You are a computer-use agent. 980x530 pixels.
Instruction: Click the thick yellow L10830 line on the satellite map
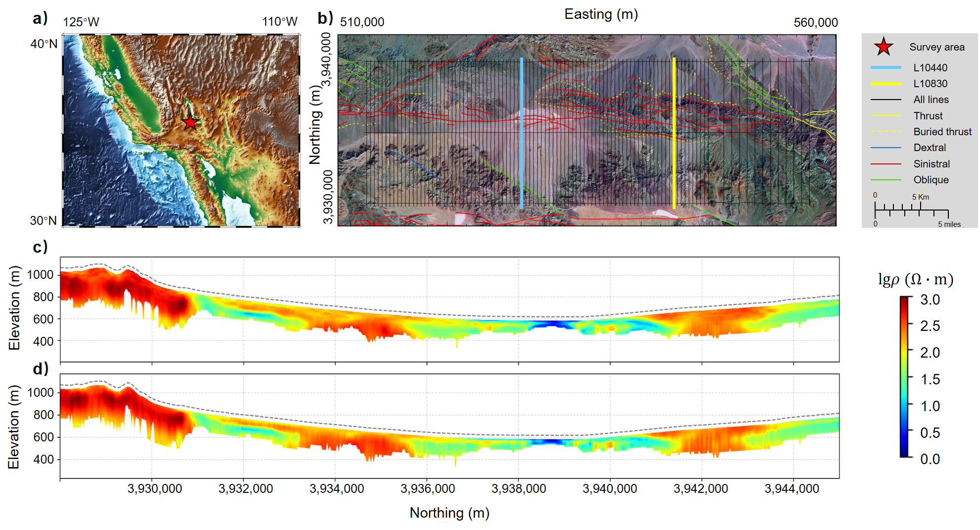click(x=674, y=133)
